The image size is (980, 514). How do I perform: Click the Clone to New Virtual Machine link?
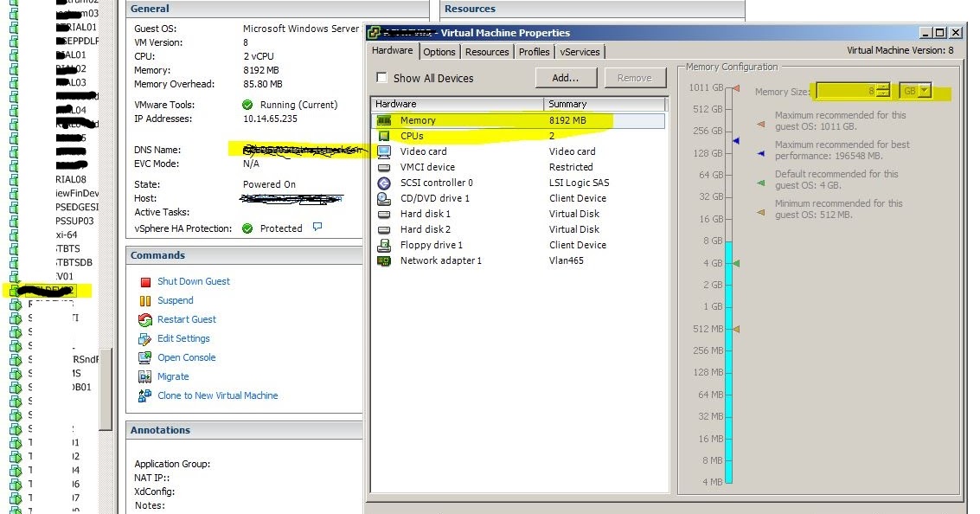tap(218, 395)
